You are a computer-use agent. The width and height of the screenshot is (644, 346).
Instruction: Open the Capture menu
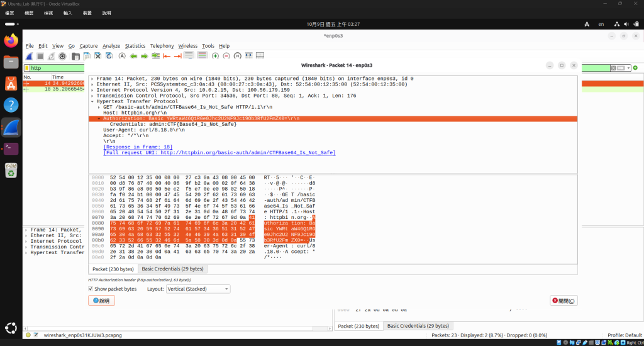(x=88, y=46)
